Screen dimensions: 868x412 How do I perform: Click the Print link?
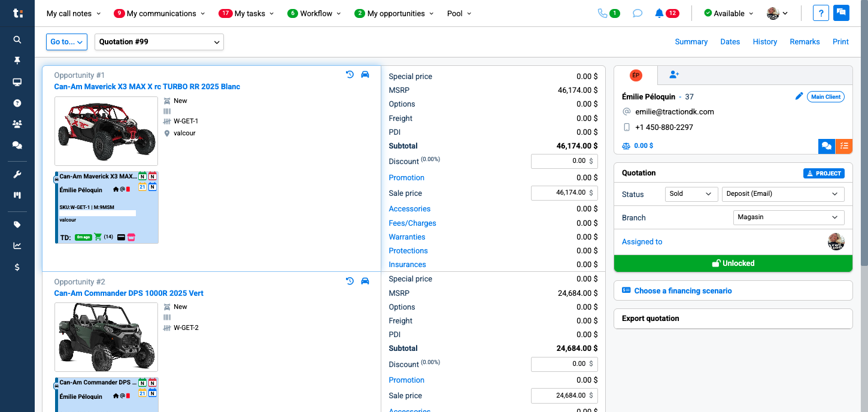(840, 42)
